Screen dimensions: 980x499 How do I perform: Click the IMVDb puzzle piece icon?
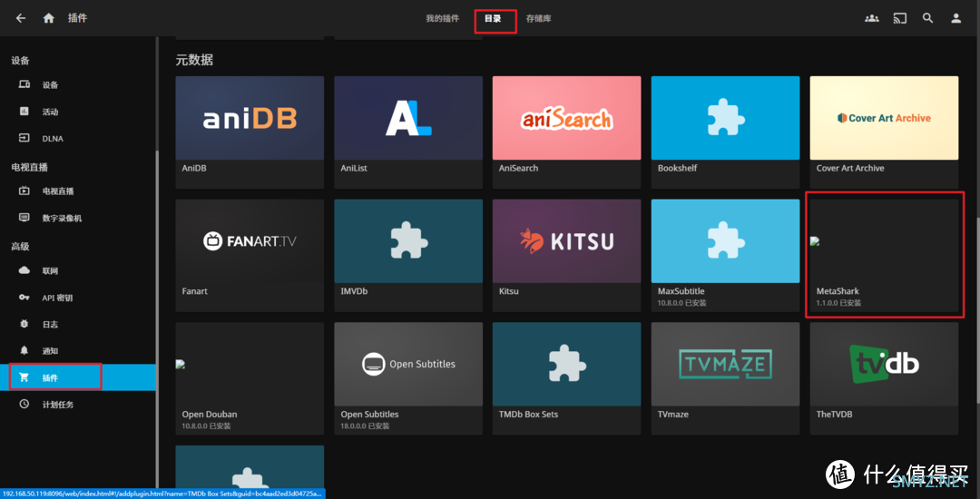point(408,241)
